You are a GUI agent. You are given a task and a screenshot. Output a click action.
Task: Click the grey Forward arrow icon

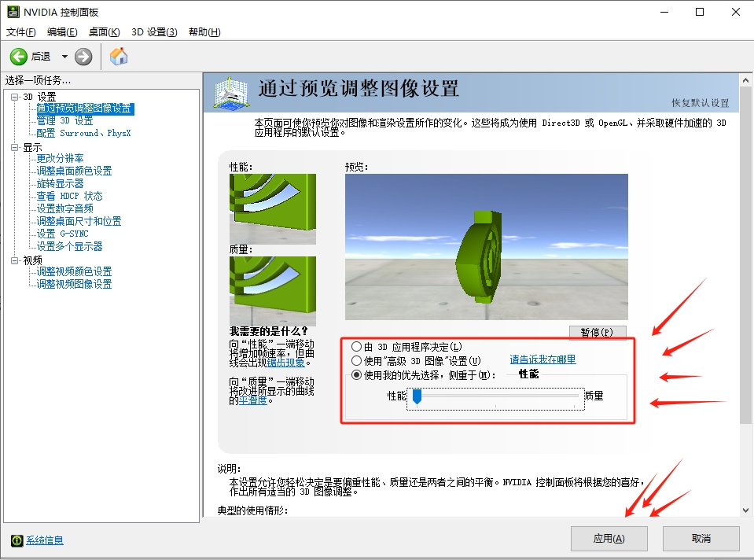coord(83,57)
